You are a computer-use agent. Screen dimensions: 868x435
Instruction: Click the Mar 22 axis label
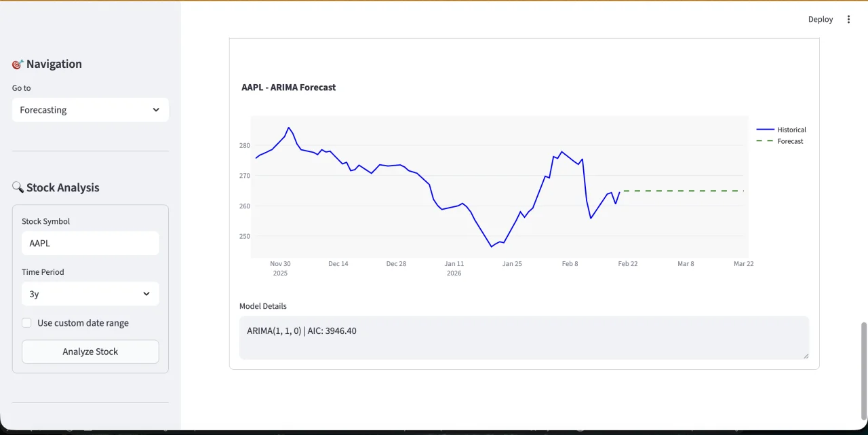744,264
